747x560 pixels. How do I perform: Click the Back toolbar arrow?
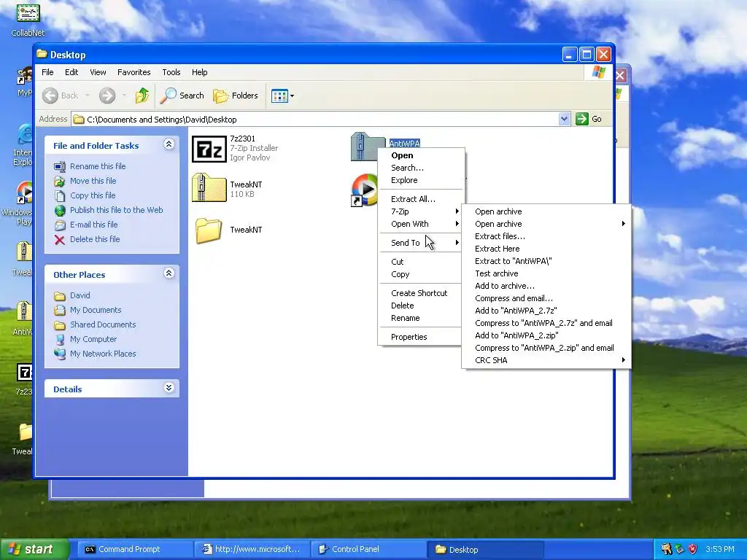pyautogui.click(x=50, y=96)
